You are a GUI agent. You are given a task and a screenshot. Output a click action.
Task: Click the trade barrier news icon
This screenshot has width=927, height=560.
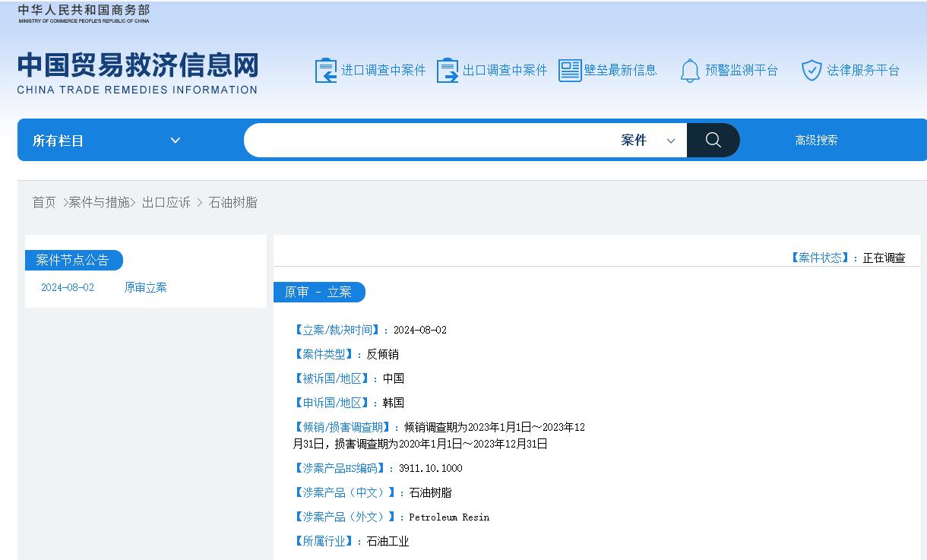coord(570,71)
